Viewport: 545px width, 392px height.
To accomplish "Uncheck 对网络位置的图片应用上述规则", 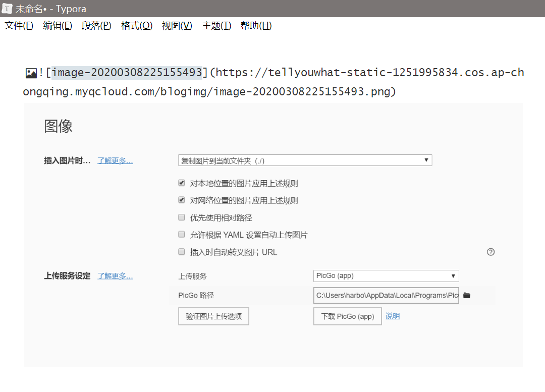I will pos(181,200).
